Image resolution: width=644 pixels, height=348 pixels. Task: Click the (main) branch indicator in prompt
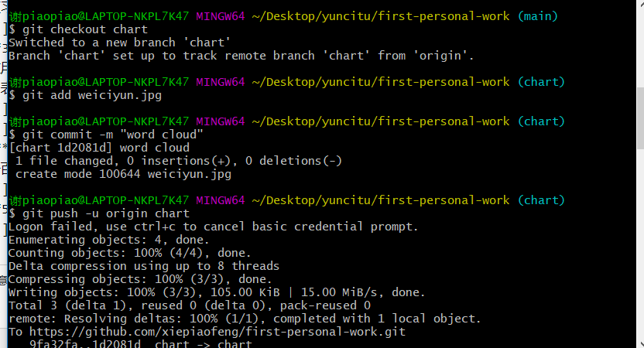click(x=538, y=16)
